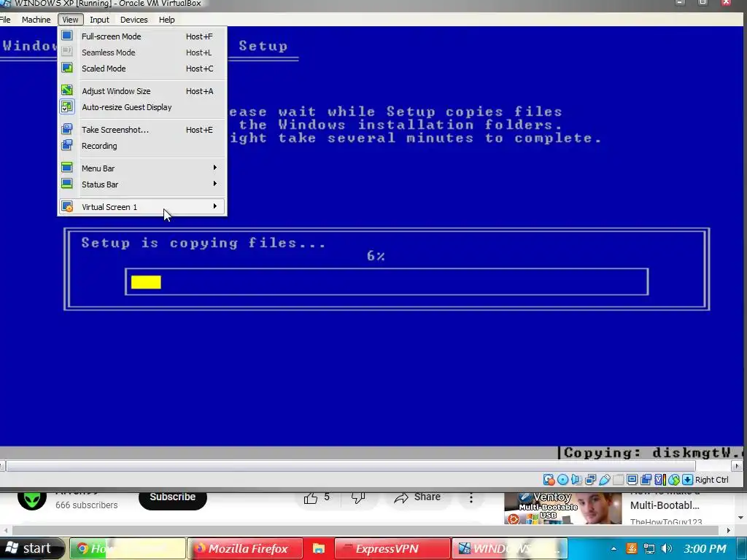This screenshot has height=560, width=747.
Task: Open the Devices menu
Action: [x=134, y=20]
